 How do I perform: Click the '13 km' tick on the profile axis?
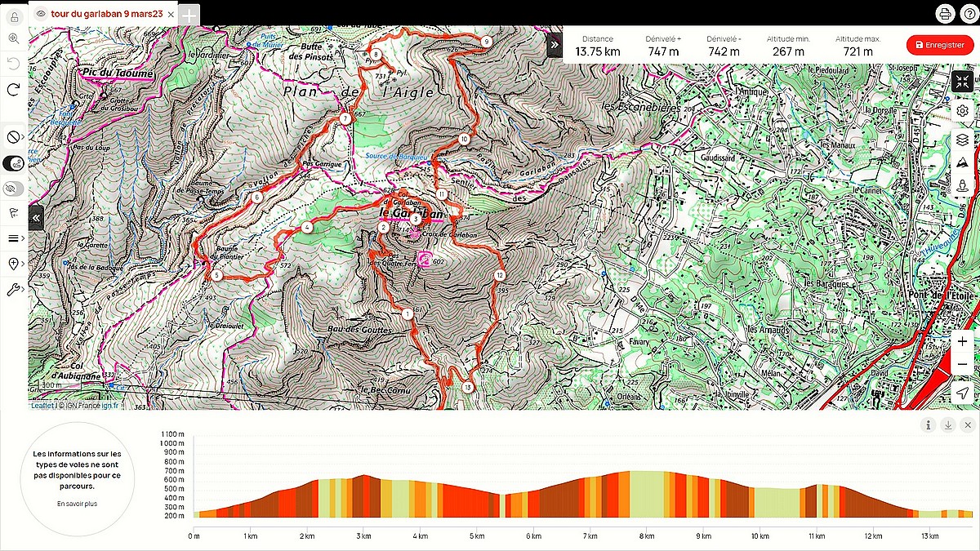[x=931, y=536]
